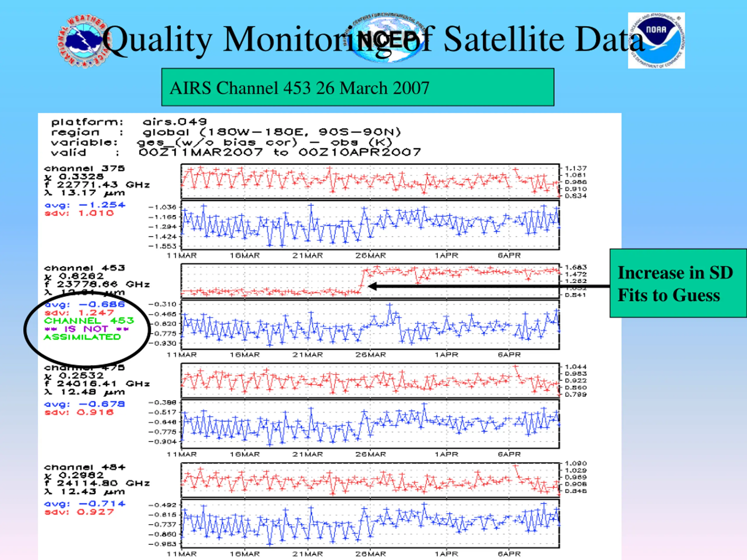Click the red standard deviation plot for channel 375
Screen dimensions: 747x560
coord(370,181)
